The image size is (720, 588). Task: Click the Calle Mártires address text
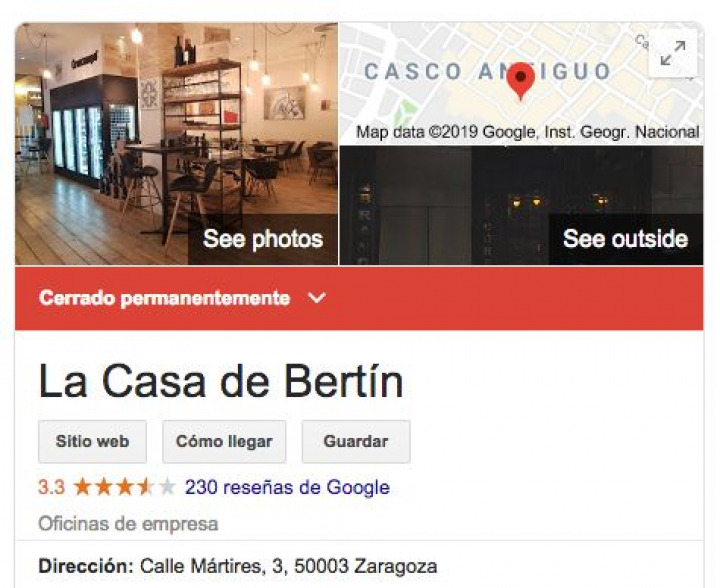(288, 566)
